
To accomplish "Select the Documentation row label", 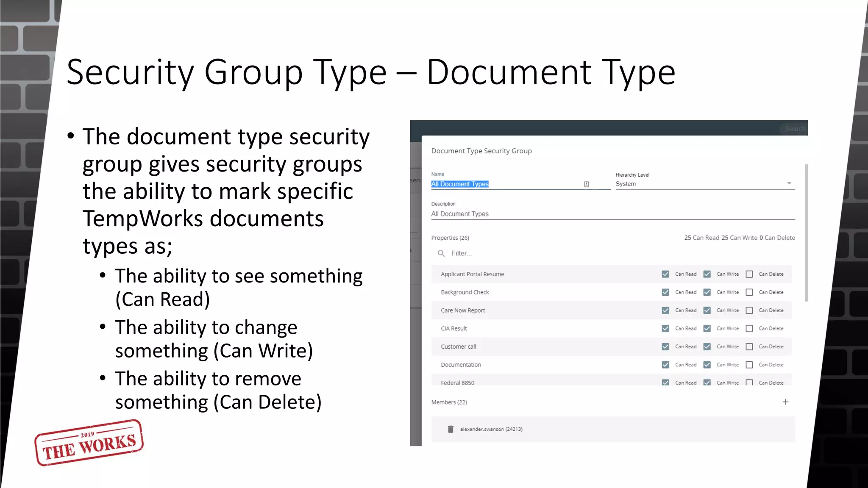I will 461,365.
